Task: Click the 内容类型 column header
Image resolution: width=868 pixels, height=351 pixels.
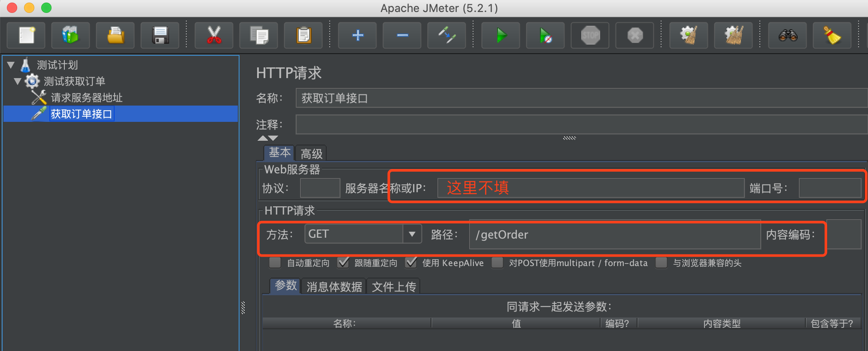Action: pos(721,324)
